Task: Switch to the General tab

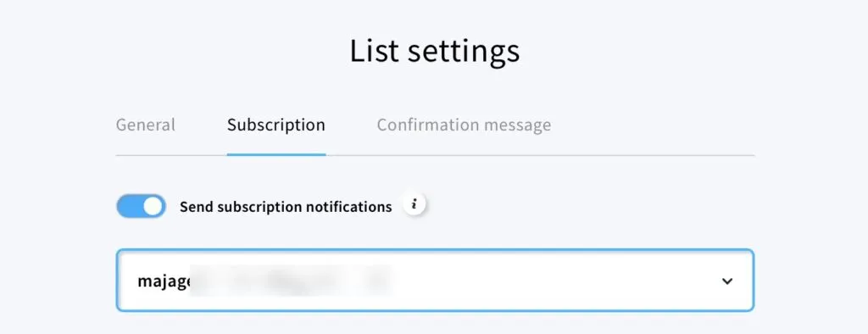Action: coord(146,125)
